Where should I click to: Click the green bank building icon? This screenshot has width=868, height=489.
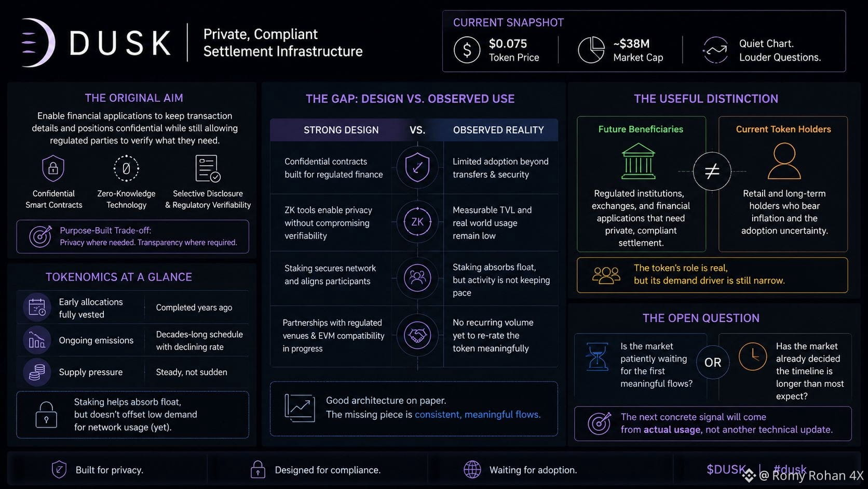(x=639, y=162)
